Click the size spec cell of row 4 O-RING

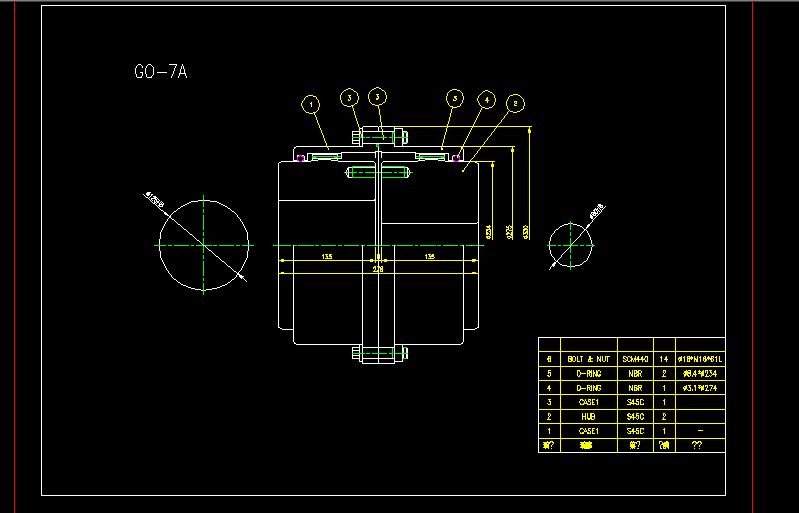pos(700,388)
